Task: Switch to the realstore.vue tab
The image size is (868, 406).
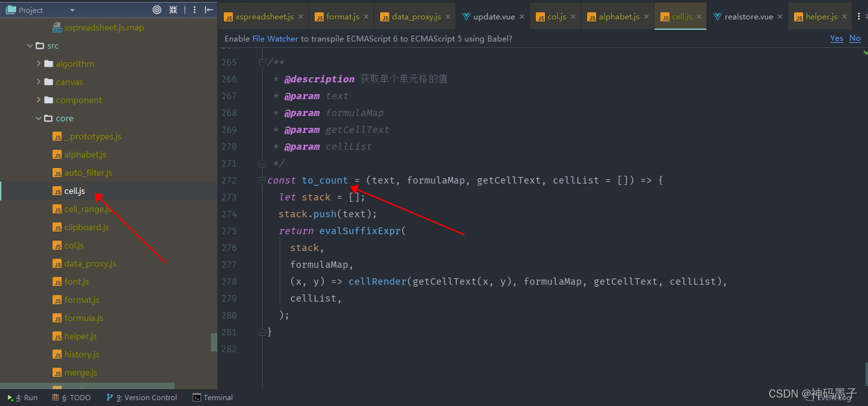Action: pyautogui.click(x=749, y=17)
